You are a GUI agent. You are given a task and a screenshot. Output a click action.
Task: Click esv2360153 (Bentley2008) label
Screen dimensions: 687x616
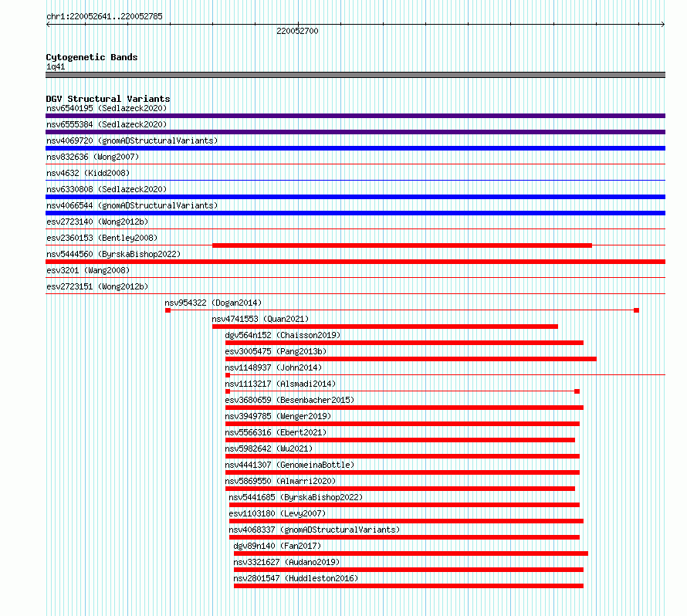coord(102,238)
